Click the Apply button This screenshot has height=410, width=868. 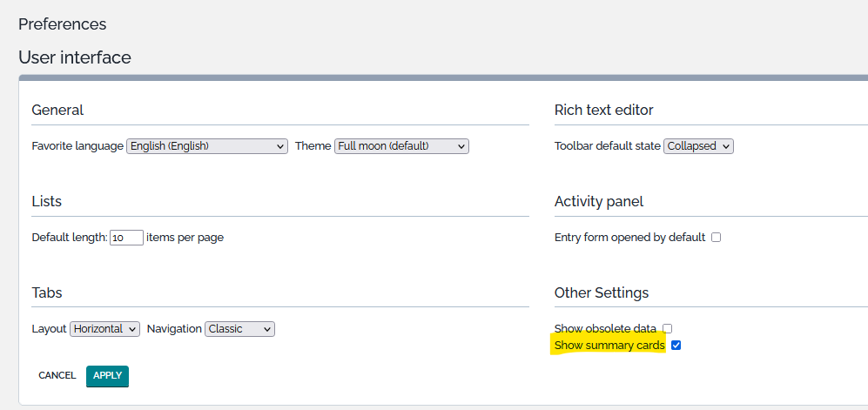pyautogui.click(x=107, y=375)
